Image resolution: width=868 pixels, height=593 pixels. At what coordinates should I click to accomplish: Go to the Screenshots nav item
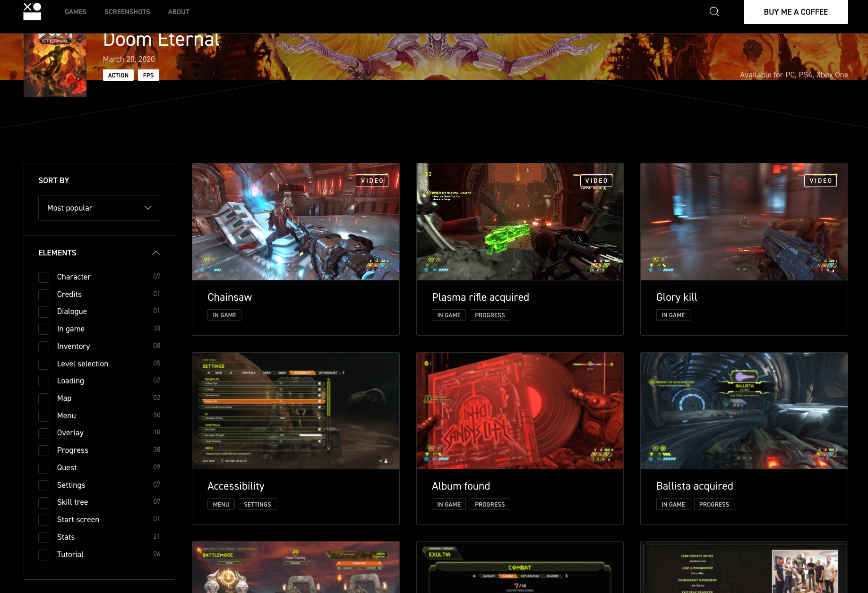click(127, 12)
